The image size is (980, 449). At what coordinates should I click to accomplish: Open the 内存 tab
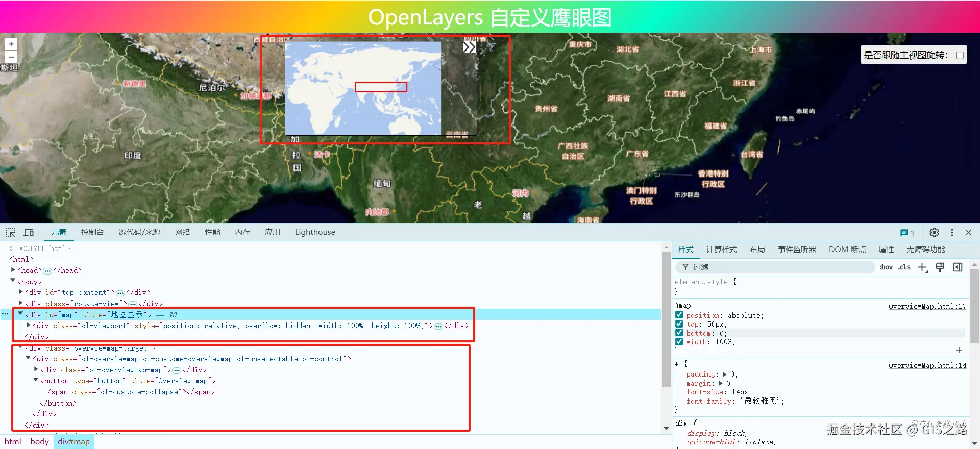click(242, 232)
